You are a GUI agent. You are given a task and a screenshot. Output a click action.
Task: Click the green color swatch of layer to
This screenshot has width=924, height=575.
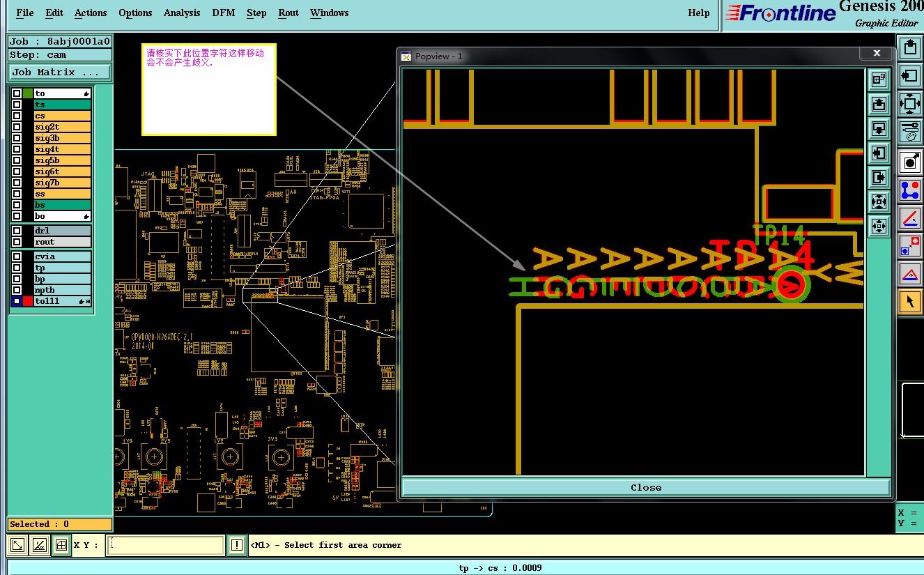coord(28,93)
